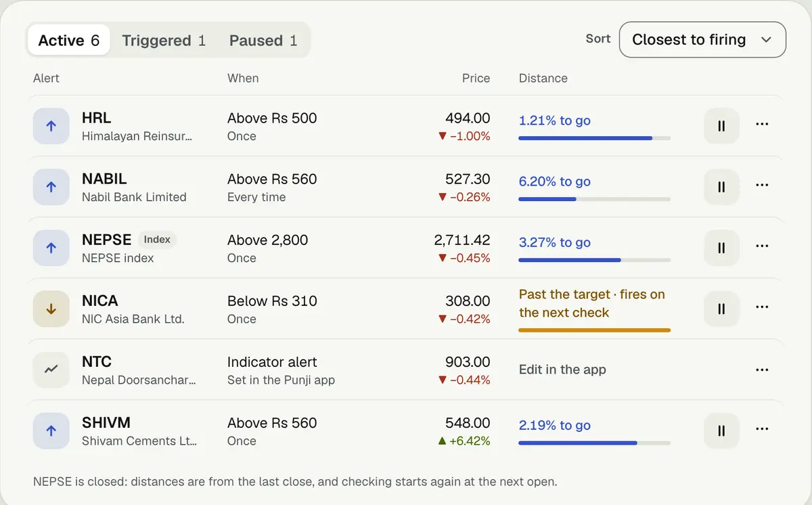812x505 pixels.
Task: Click the HRL progress bar
Action: pos(594,138)
